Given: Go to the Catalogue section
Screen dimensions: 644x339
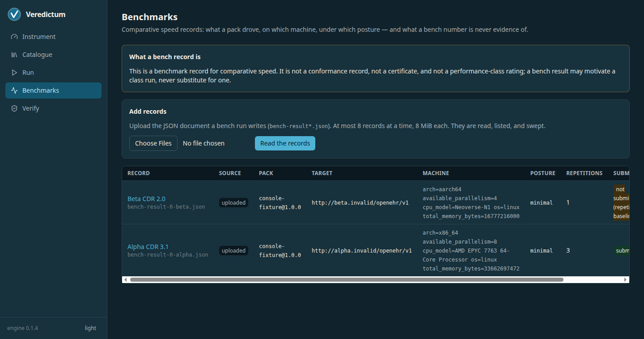Looking at the screenshot, I should [x=53, y=55].
